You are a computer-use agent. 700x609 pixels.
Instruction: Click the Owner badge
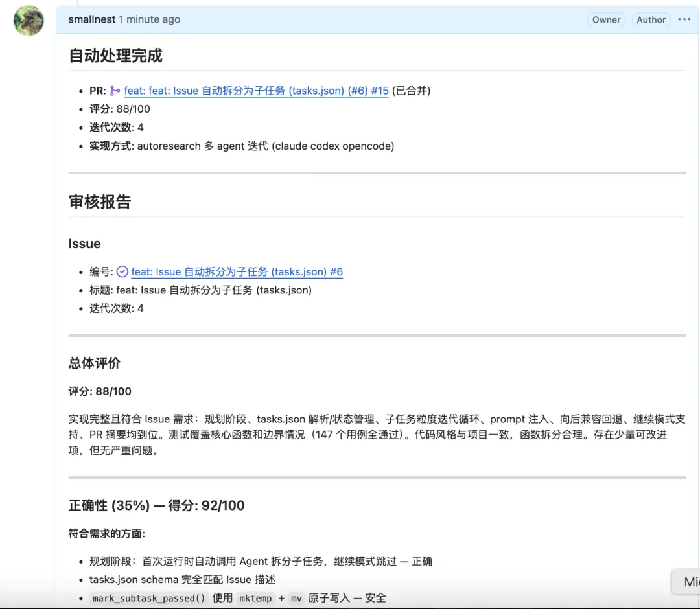606,19
